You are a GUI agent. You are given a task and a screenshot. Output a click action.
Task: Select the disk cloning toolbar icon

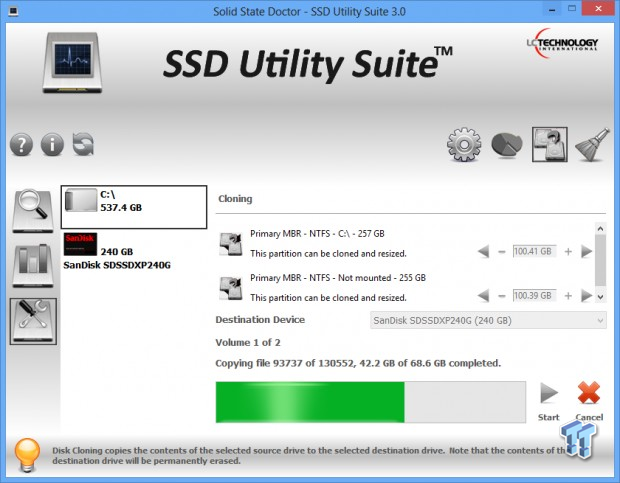550,144
